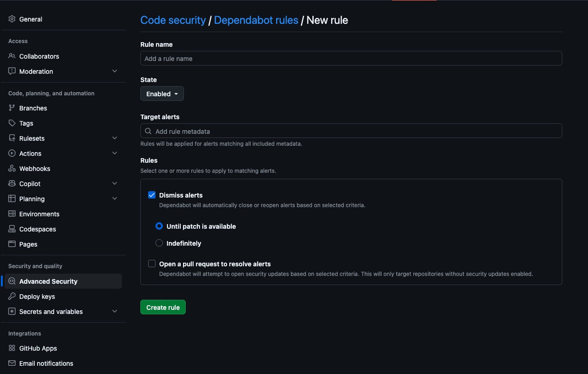588x374 pixels.
Task: Click the Tags tag icon
Action: coord(12,123)
